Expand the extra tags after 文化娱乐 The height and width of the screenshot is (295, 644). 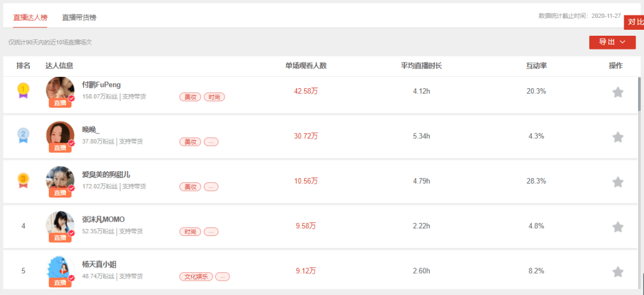click(x=222, y=277)
